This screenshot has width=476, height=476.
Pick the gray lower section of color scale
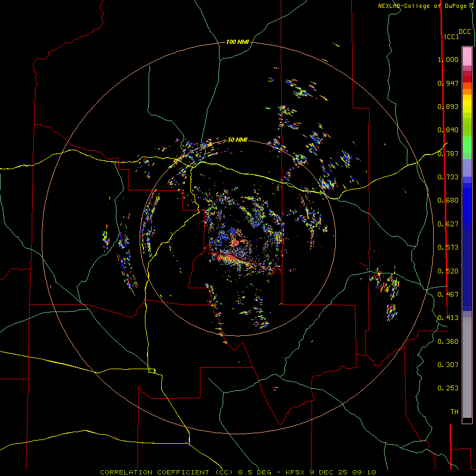467,368
